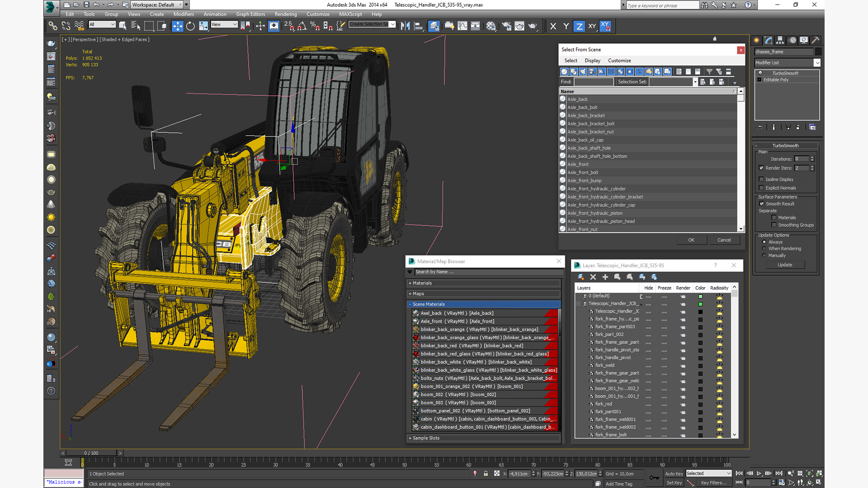
Task: Restrict to XY plane
Action: pyautogui.click(x=592, y=26)
